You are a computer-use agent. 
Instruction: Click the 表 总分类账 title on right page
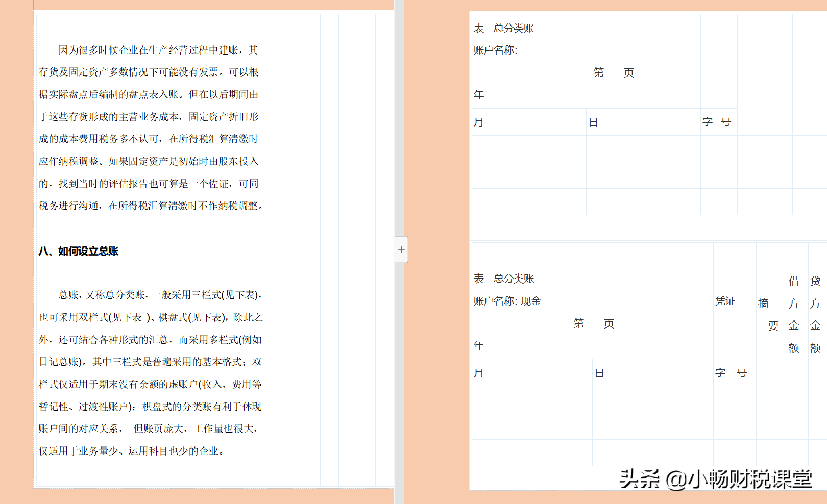tap(503, 29)
